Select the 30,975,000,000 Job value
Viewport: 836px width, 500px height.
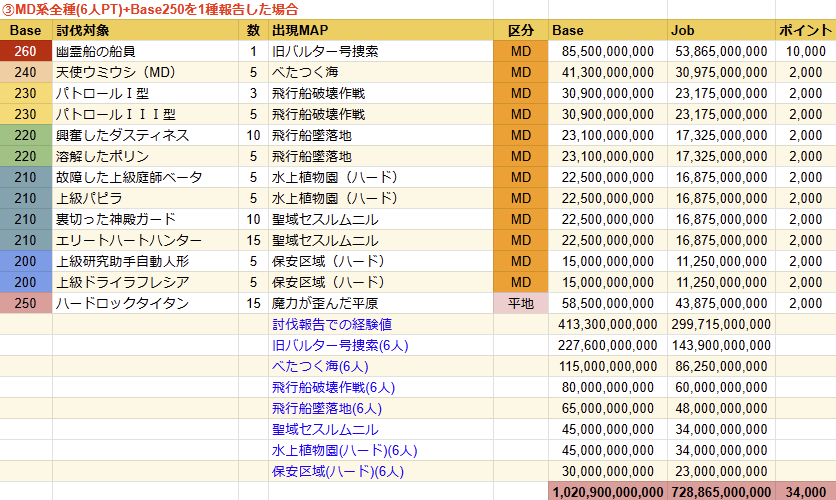[721, 72]
